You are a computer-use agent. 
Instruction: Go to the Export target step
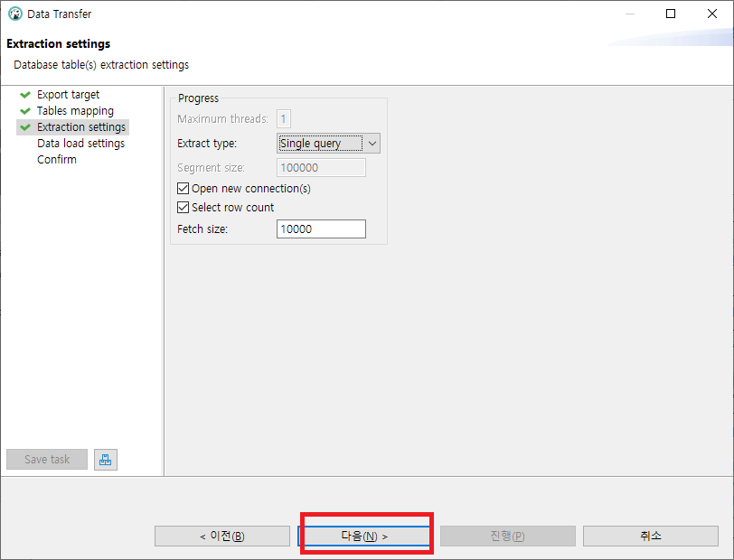coord(68,95)
